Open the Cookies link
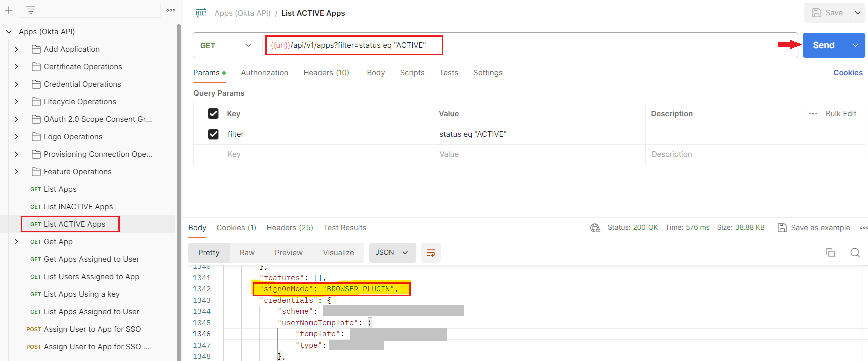The height and width of the screenshot is (361, 868). 847,73
